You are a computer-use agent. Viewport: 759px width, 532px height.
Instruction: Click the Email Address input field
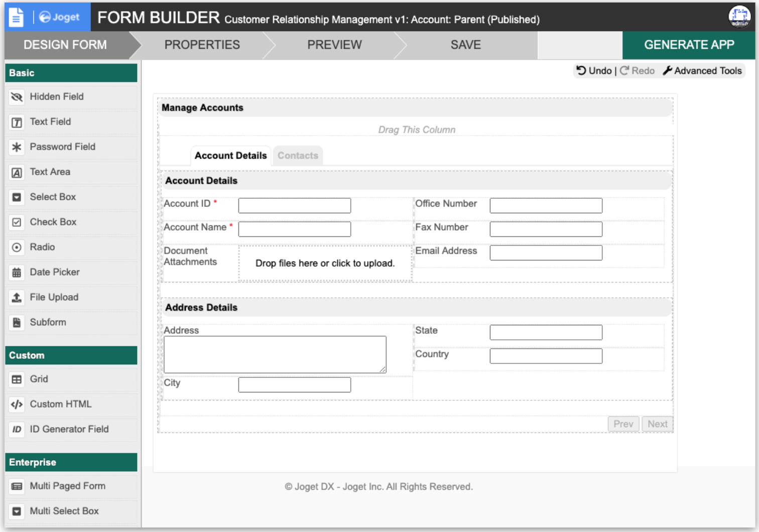click(546, 252)
